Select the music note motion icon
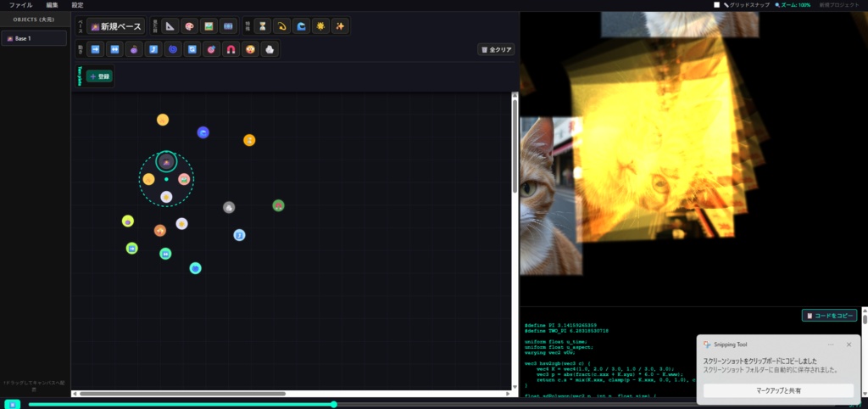Viewport: 868px width, 409px height. 153,49
